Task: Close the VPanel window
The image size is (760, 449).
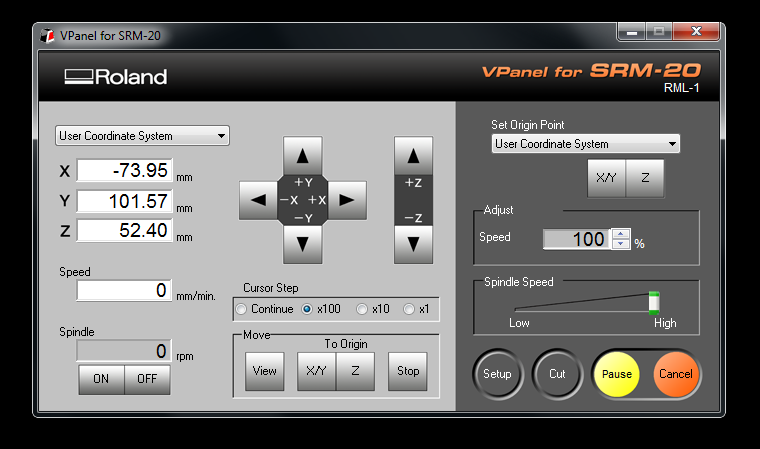Action: click(x=697, y=32)
